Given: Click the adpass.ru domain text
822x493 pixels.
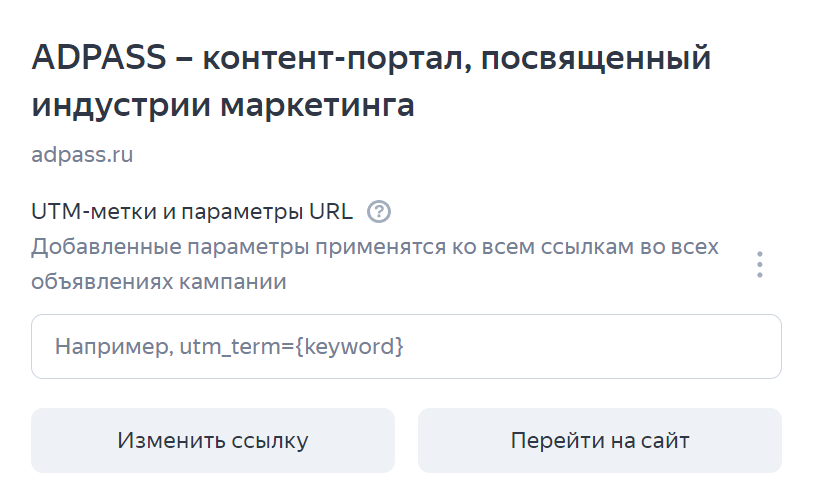Looking at the screenshot, I should (x=82, y=155).
